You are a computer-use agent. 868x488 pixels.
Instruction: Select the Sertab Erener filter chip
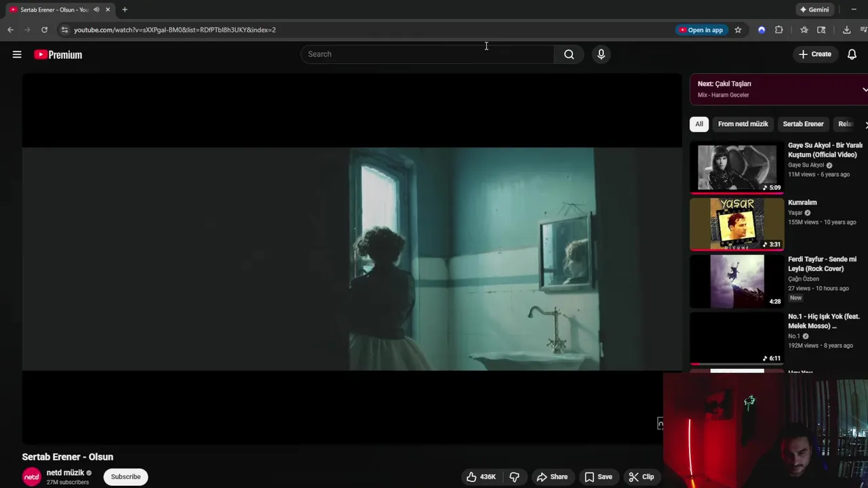pyautogui.click(x=803, y=124)
